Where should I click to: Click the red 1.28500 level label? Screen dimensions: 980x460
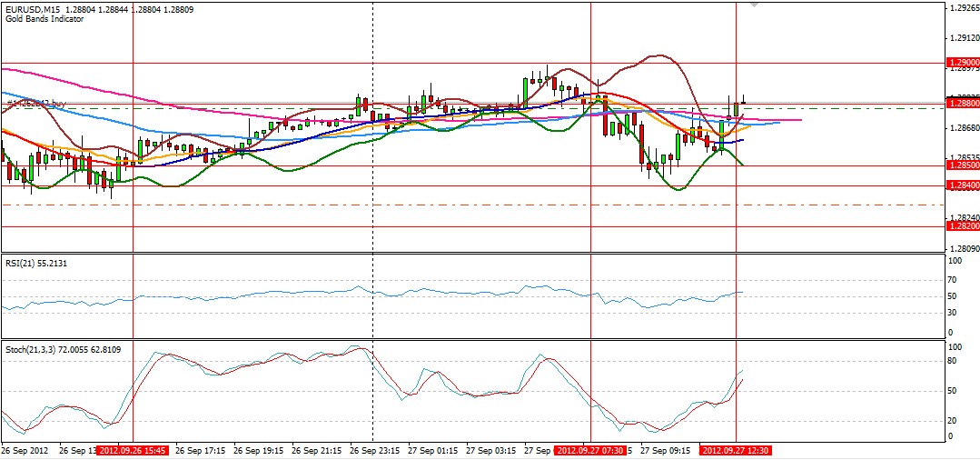[963, 165]
